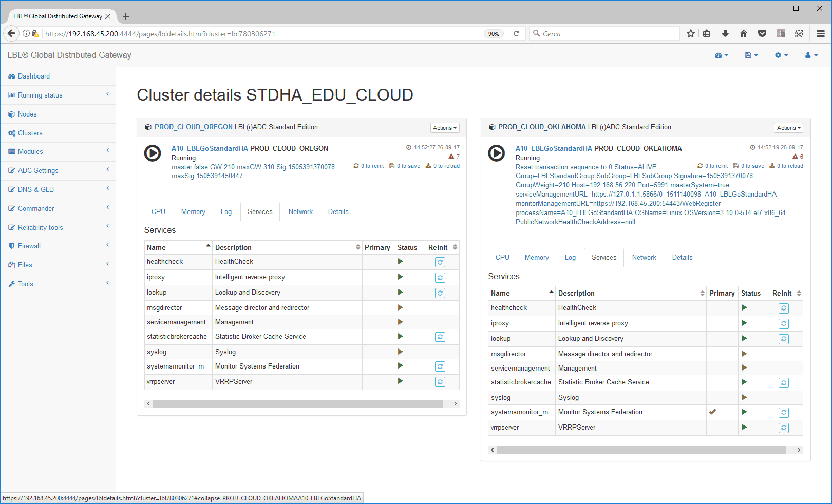Open the settings gear menu in header
Screen dimensions: 832x504
[781, 55]
